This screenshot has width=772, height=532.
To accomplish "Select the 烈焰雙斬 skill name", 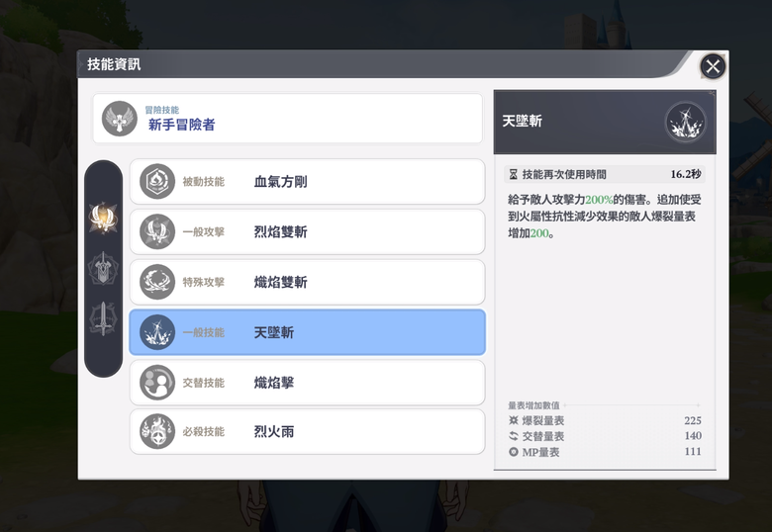I will point(281,231).
